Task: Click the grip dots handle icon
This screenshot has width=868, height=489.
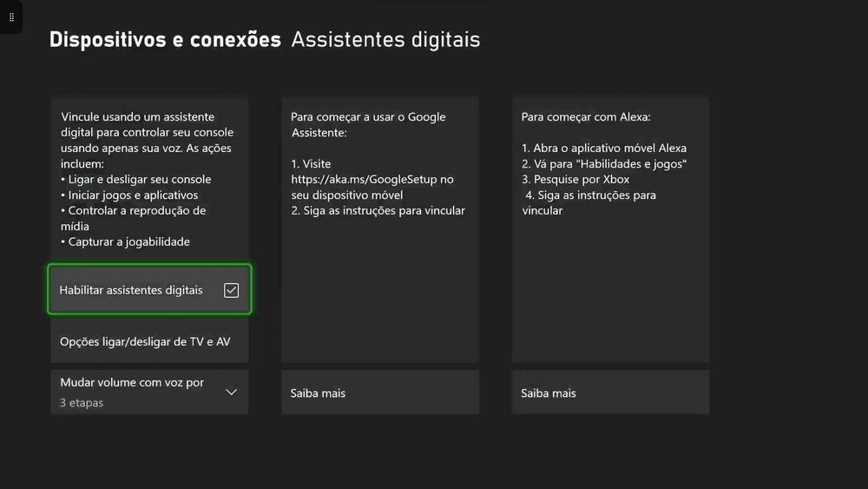Action: tap(11, 17)
